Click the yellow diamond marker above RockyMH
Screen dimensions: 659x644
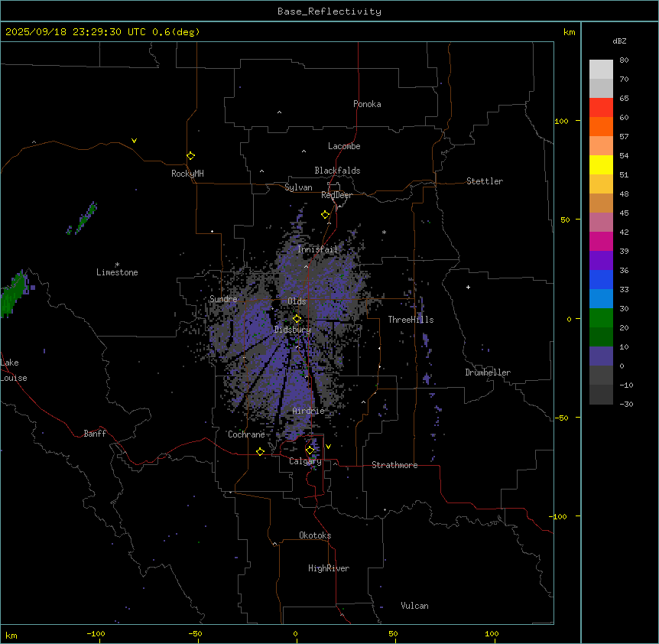[x=190, y=155]
